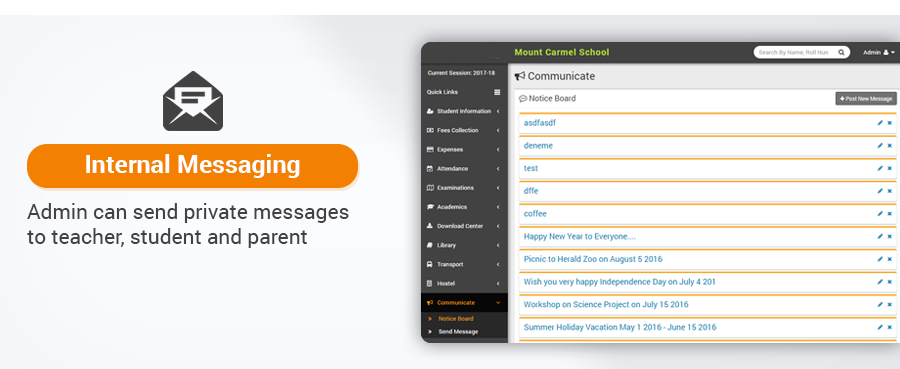Open the test notice
The height and width of the screenshot is (369, 900).
(531, 168)
